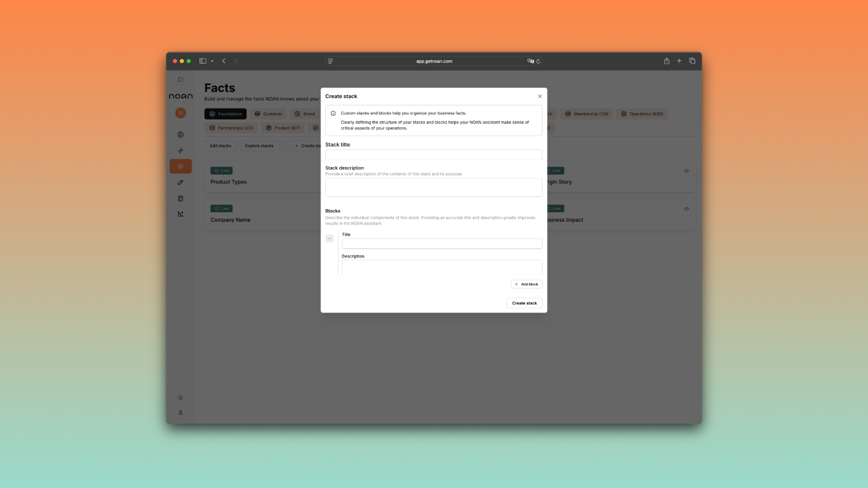Open the orange workspace avatar
Screen dimensions: 868x488
click(x=180, y=112)
